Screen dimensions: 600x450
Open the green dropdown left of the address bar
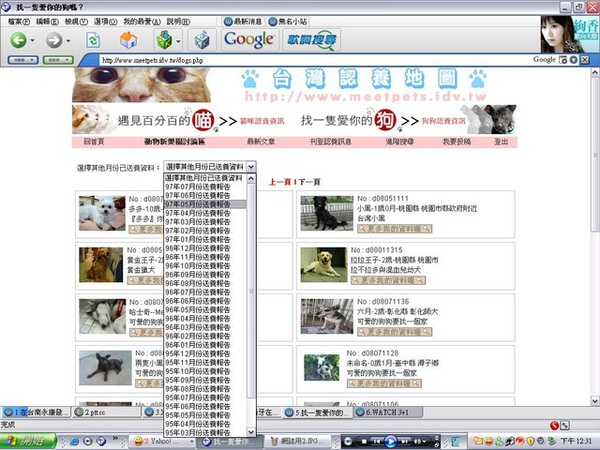[x=58, y=60]
